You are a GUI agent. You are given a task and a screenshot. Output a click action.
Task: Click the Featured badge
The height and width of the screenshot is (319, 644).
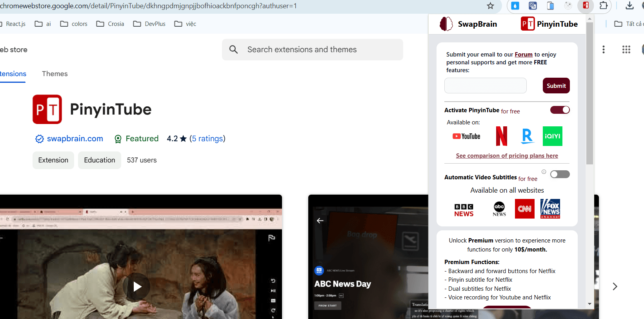coord(136,139)
